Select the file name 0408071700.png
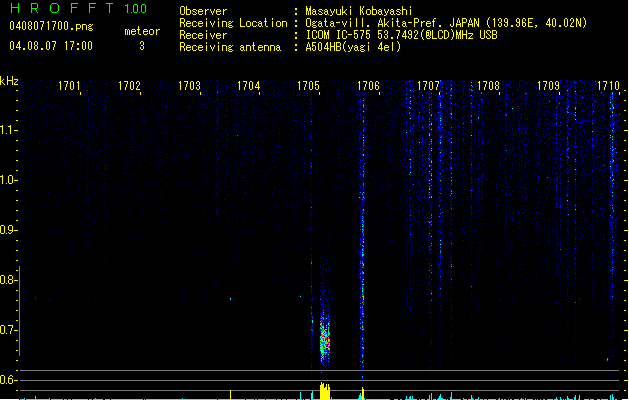629x400 pixels. coord(51,26)
